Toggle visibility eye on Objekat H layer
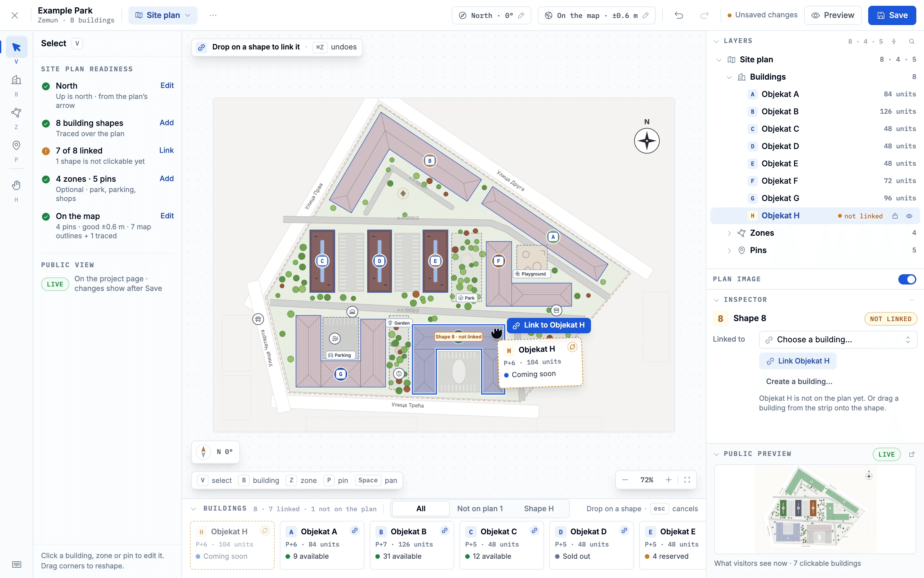924x578 pixels. (x=910, y=216)
